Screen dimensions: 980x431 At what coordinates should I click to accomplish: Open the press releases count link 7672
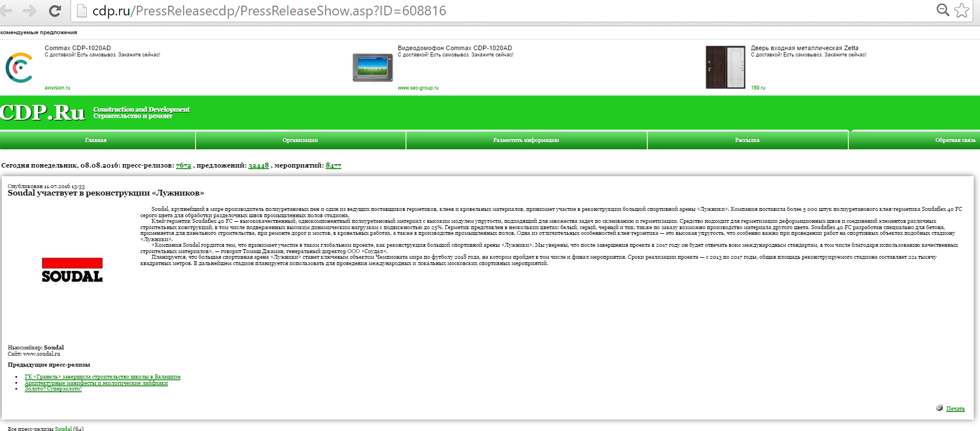[x=184, y=165]
